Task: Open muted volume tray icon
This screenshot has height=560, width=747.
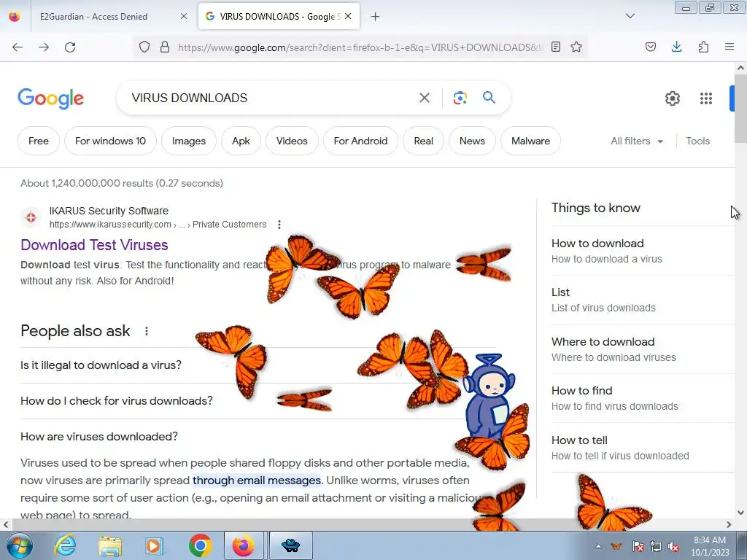Action: point(673,546)
